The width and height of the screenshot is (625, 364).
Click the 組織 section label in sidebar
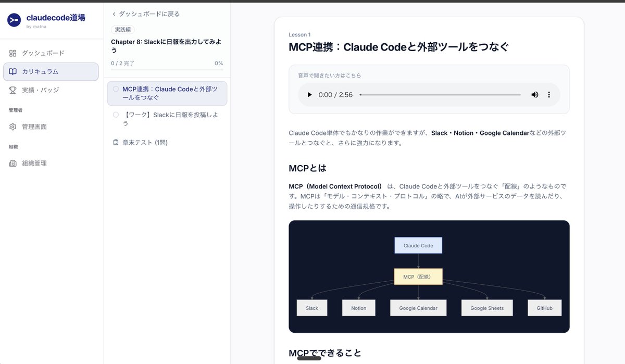13,147
